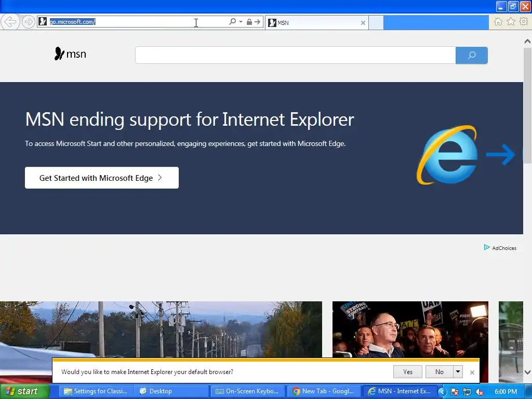
Task: Click the msn butterfly logo
Action: pos(70,54)
